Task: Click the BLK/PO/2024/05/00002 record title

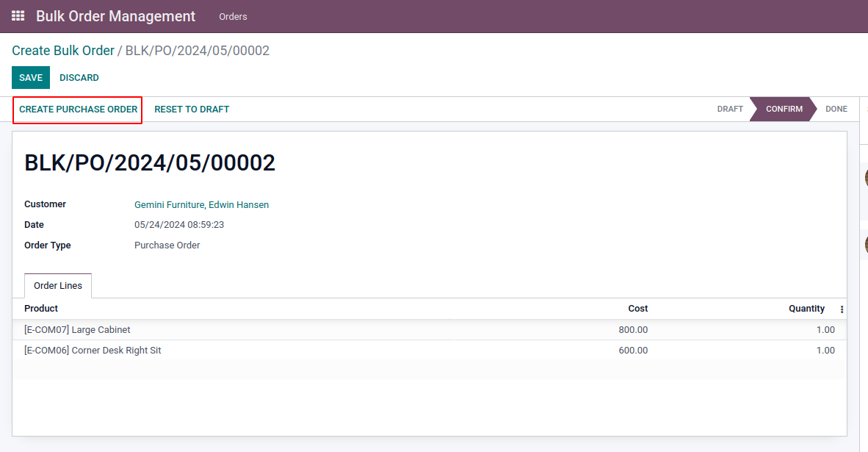Action: [x=150, y=163]
